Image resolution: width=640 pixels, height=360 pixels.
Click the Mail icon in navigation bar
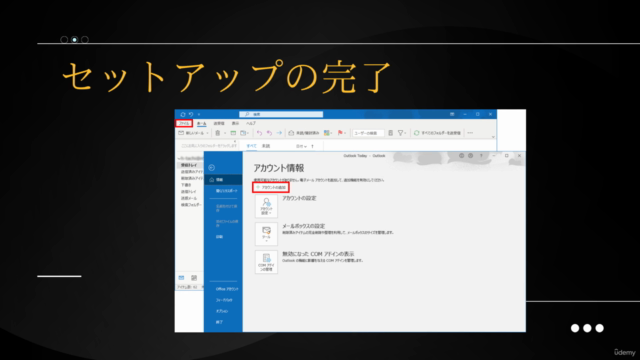pyautogui.click(x=181, y=278)
